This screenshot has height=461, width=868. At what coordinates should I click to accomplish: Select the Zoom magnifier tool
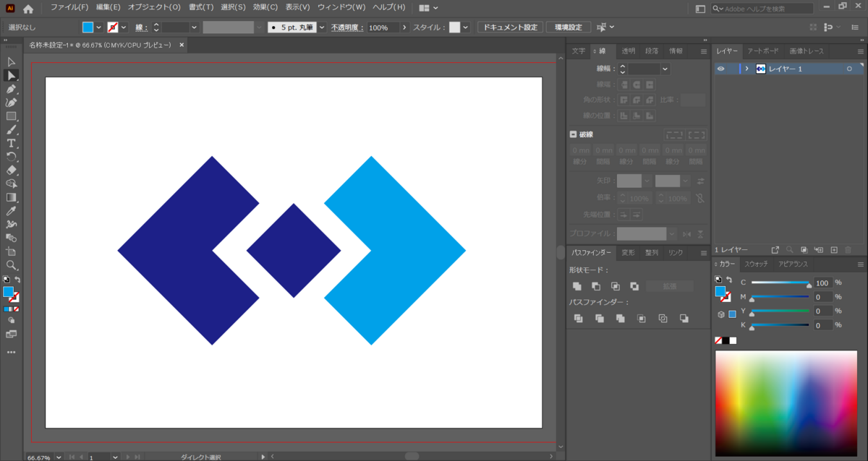11,265
